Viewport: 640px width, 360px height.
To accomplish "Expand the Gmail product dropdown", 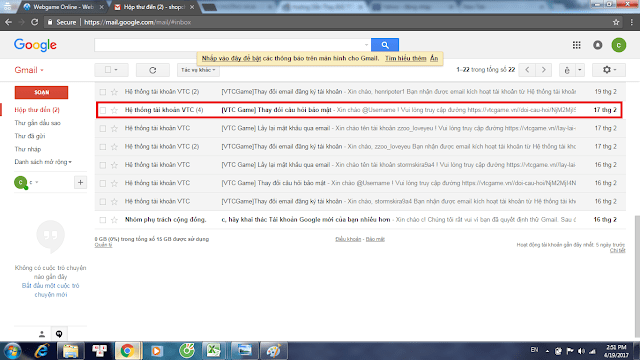I will (x=29, y=70).
